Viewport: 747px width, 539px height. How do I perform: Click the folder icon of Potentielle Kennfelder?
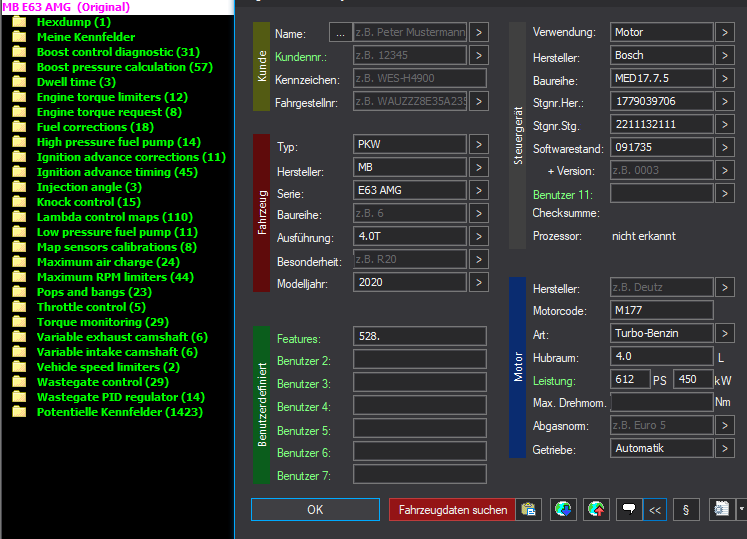tap(19, 412)
